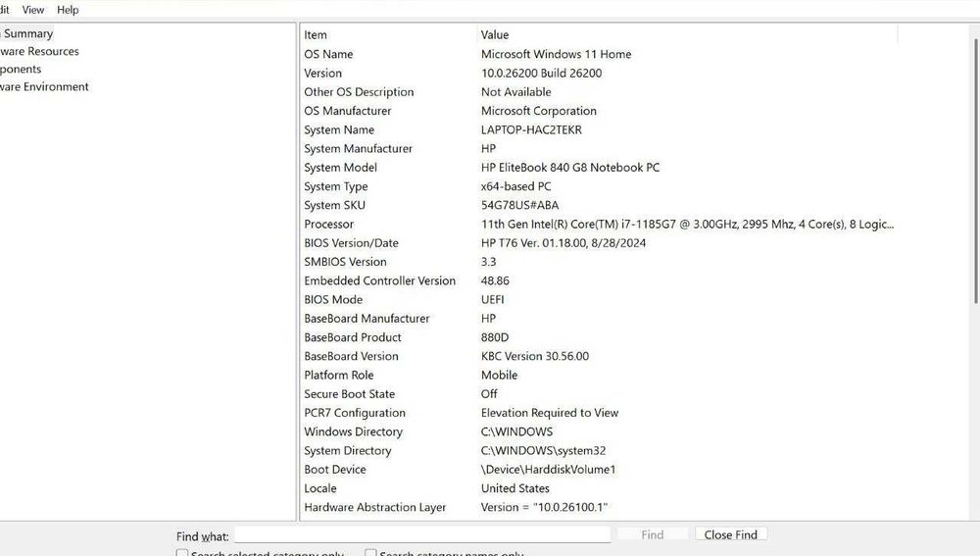The image size is (980, 556).
Task: Select the Version row
Action: pos(599,74)
